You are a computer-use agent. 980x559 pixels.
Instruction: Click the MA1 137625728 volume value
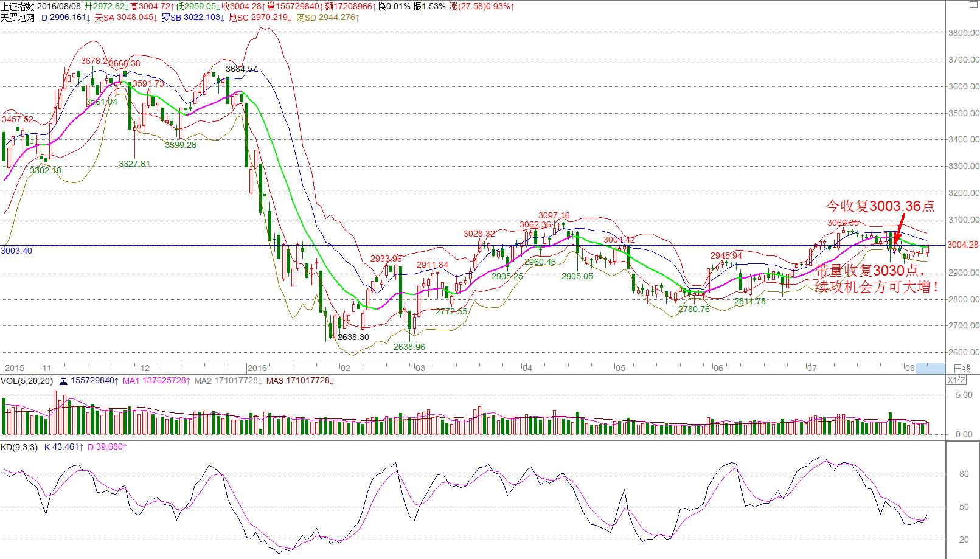point(157,381)
